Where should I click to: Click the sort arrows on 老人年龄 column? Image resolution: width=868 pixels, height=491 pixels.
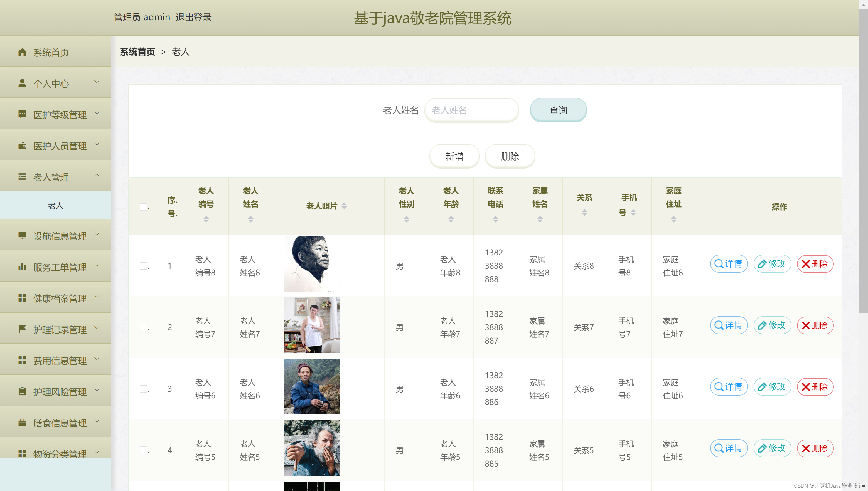451,219
